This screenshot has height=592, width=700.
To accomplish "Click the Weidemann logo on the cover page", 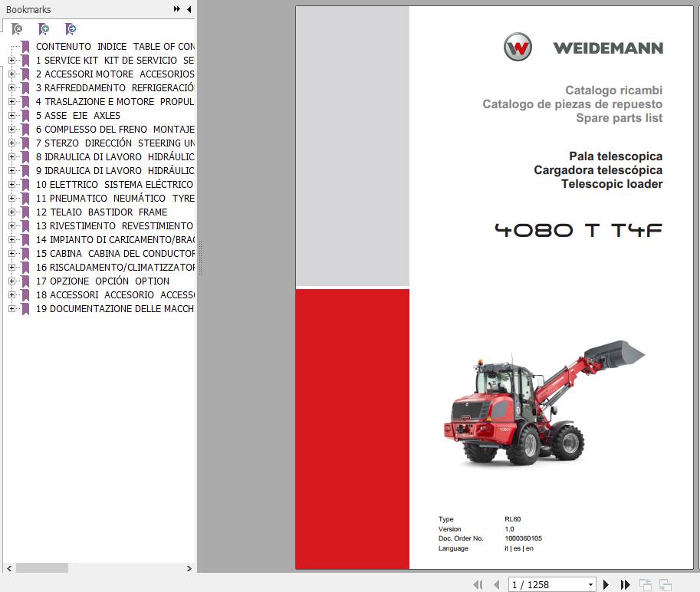I will [x=583, y=47].
